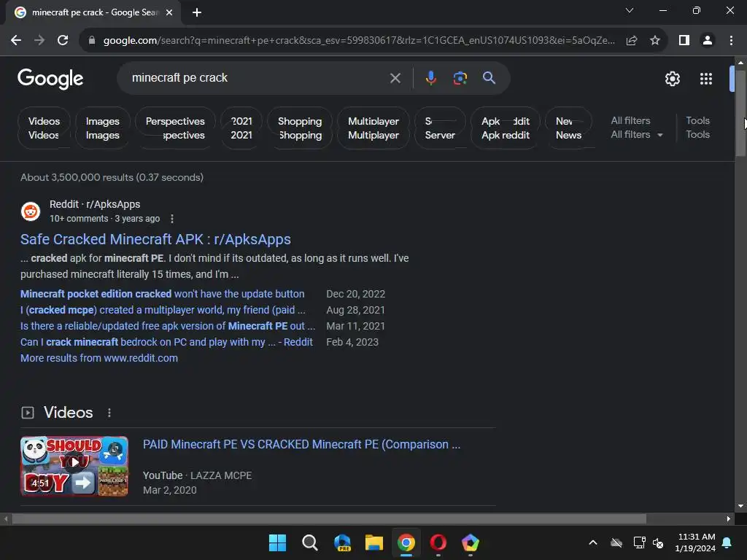Image resolution: width=747 pixels, height=560 pixels.
Task: Click the Videos section play icon
Action: (28, 413)
